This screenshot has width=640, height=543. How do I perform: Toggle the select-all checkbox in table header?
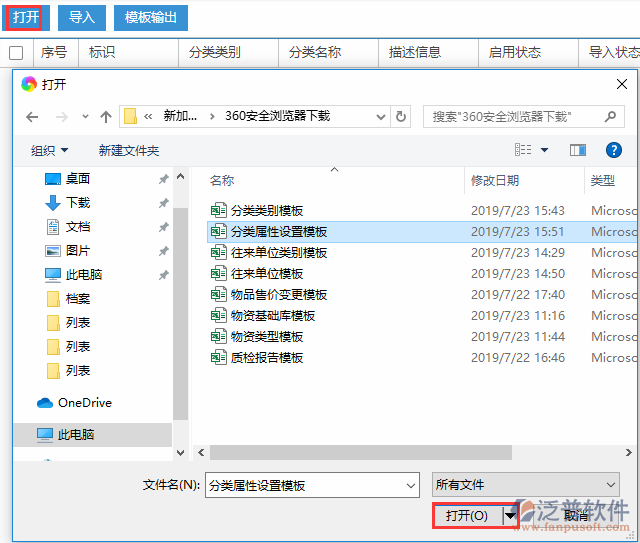click(16, 53)
